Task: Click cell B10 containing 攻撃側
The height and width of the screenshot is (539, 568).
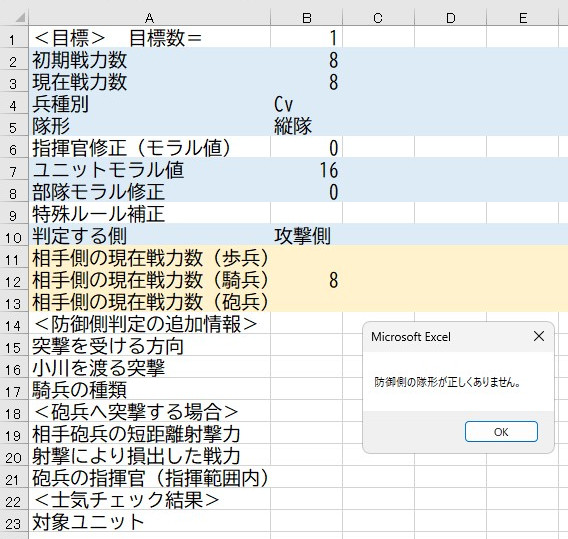Action: point(306,234)
